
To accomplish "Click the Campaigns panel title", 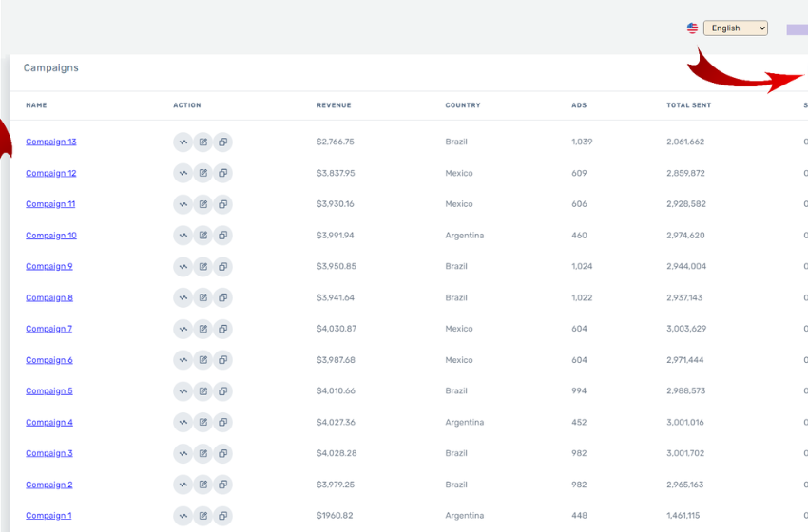I will click(x=51, y=68).
